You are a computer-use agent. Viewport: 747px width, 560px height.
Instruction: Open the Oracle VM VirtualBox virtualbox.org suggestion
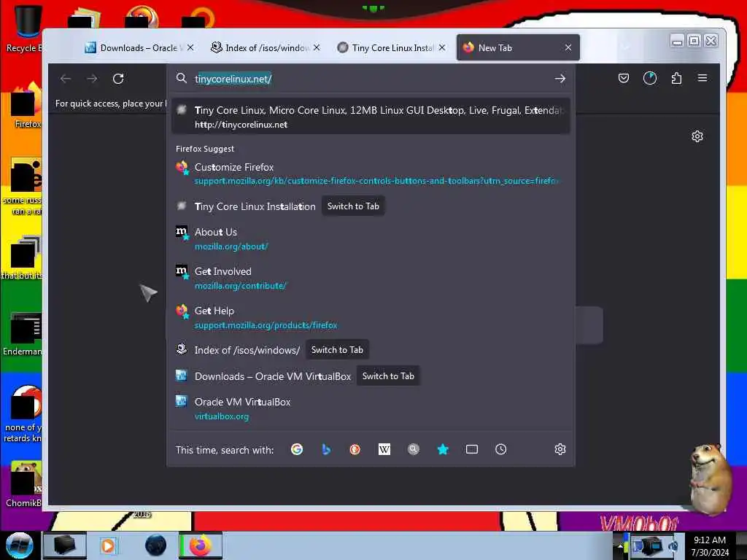point(371,408)
